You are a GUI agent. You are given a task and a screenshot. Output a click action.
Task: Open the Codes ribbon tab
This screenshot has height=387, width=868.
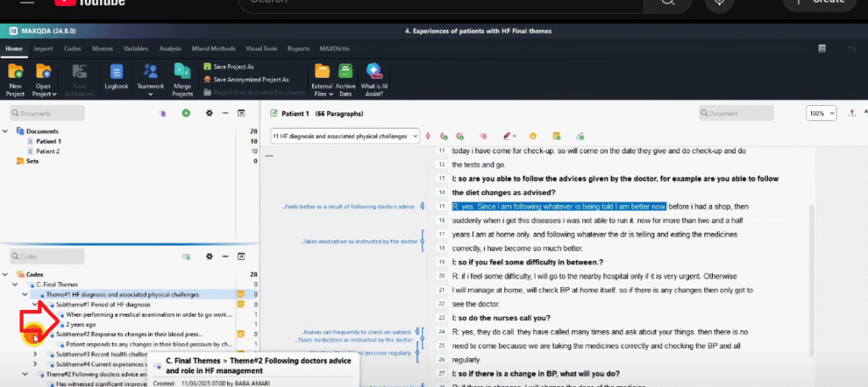pyautogui.click(x=73, y=48)
